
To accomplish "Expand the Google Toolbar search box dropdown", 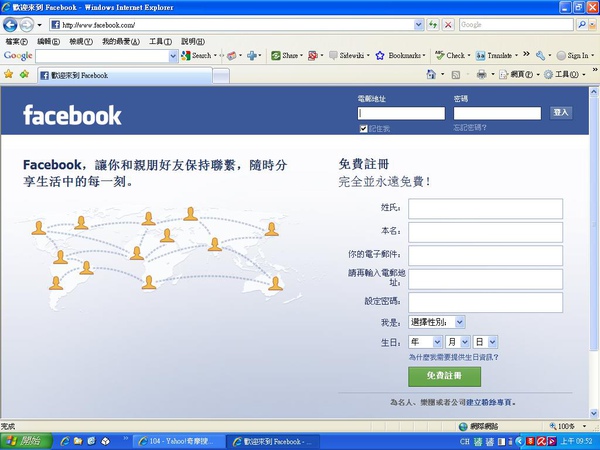I will pos(173,56).
